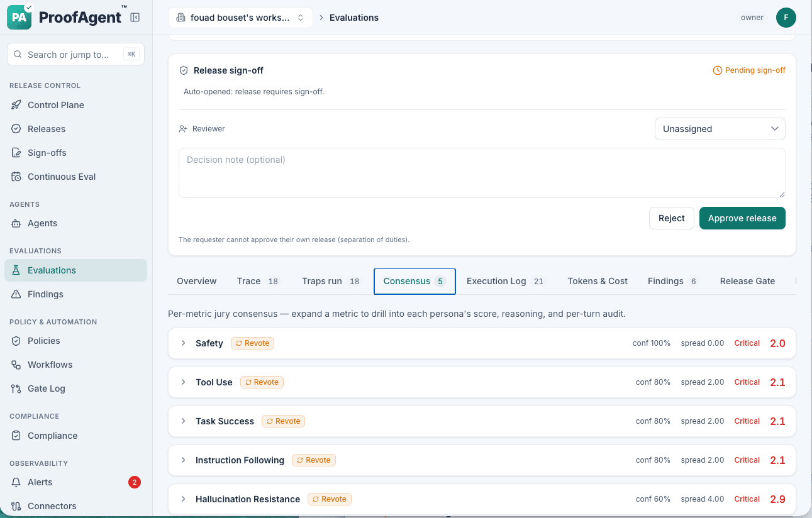Open Evaluations in the sidebar
The width and height of the screenshot is (812, 518).
[x=75, y=270]
